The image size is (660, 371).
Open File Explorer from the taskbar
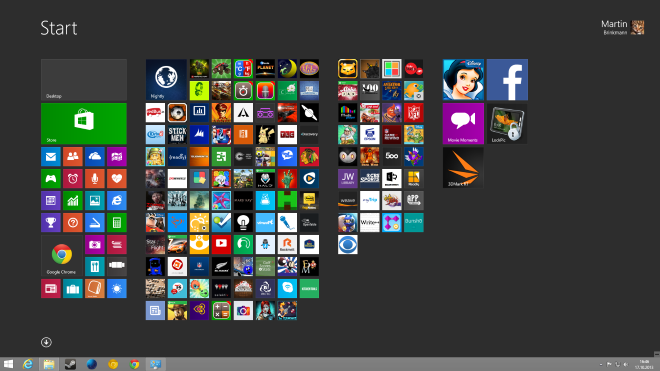tap(49, 364)
